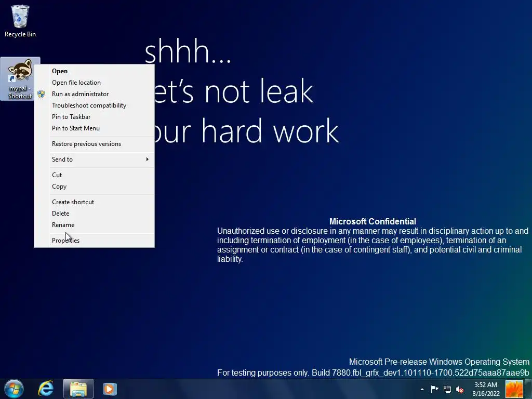Click the muted volume tray icon
Image resolution: width=532 pixels, height=399 pixels.
pos(460,390)
